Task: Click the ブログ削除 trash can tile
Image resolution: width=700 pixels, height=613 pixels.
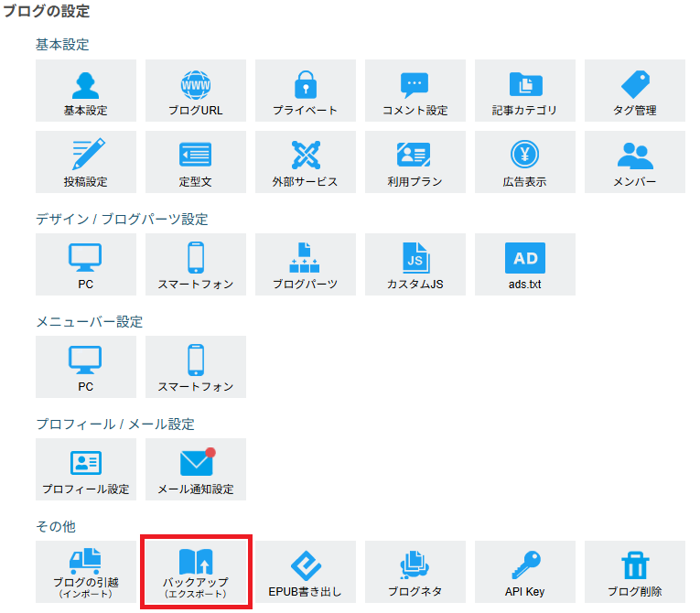Action: pyautogui.click(x=635, y=572)
